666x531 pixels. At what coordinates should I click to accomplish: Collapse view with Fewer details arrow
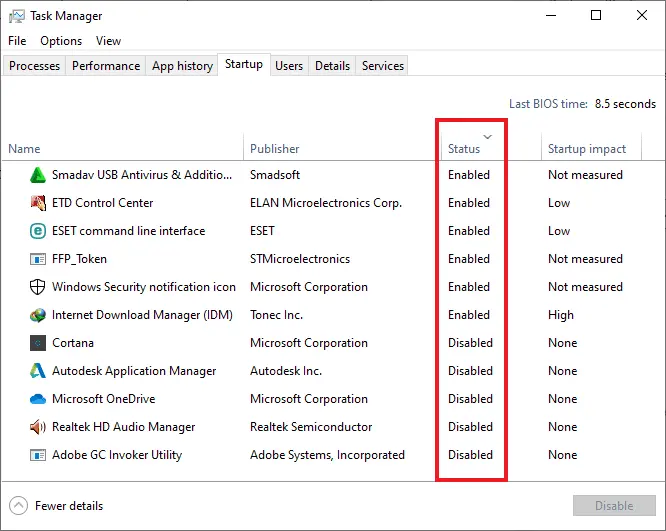point(18,506)
